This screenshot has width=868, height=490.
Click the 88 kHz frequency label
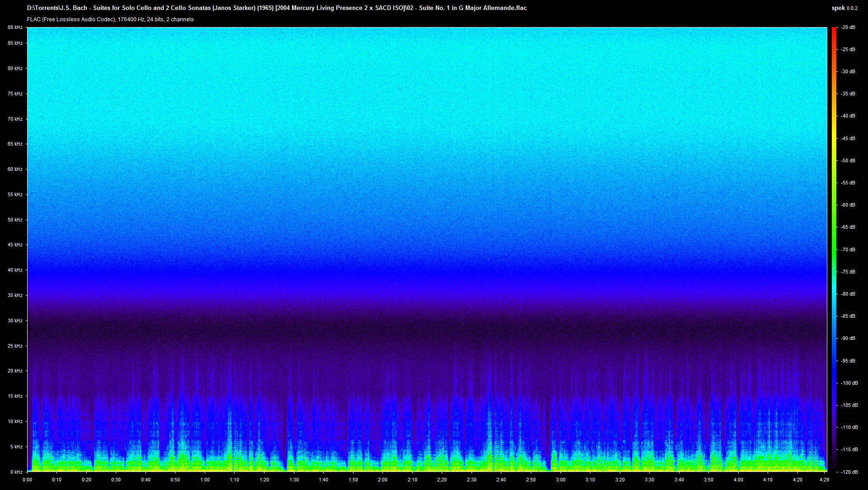click(15, 28)
